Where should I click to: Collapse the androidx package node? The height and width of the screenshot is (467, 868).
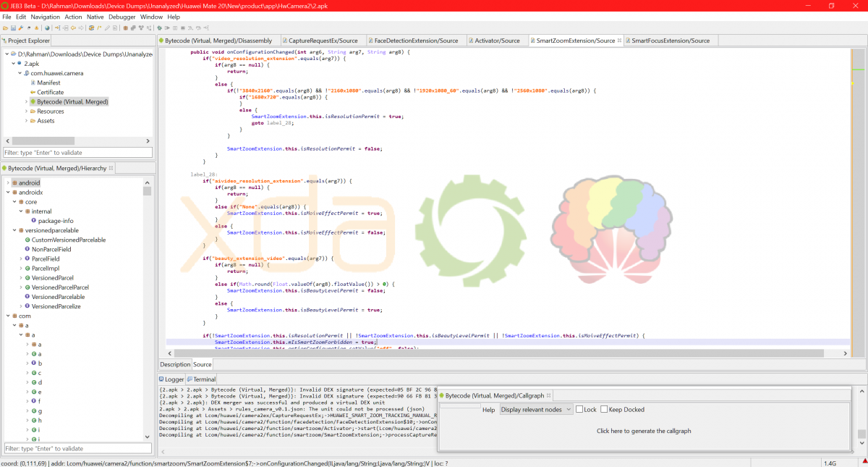tap(7, 193)
